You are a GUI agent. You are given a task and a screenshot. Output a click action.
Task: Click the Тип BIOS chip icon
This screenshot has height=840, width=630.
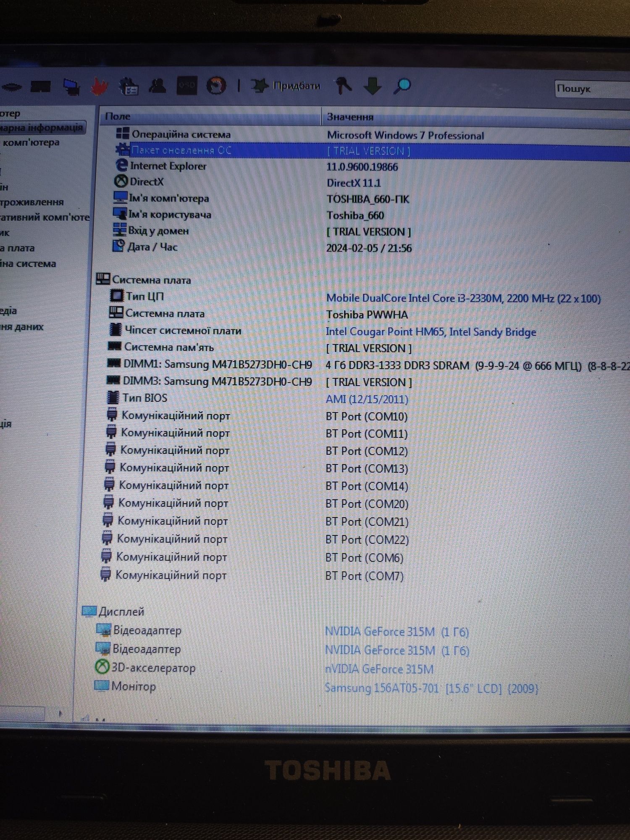[x=113, y=397]
